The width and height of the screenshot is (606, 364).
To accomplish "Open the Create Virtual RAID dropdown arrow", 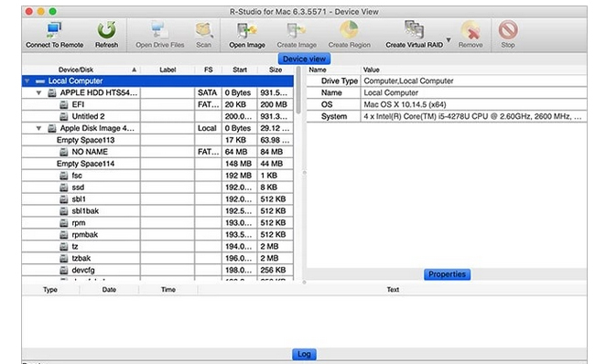I will (449, 39).
